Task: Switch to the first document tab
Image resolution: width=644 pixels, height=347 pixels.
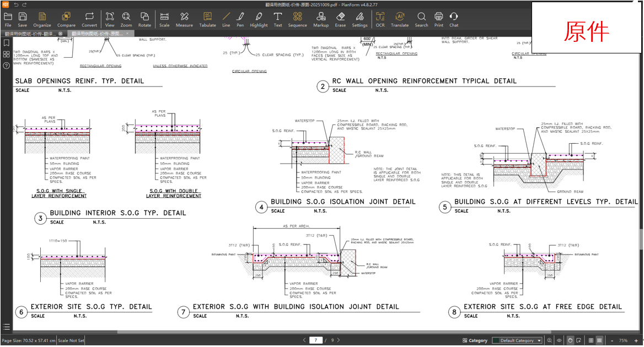Action: pyautogui.click(x=30, y=34)
